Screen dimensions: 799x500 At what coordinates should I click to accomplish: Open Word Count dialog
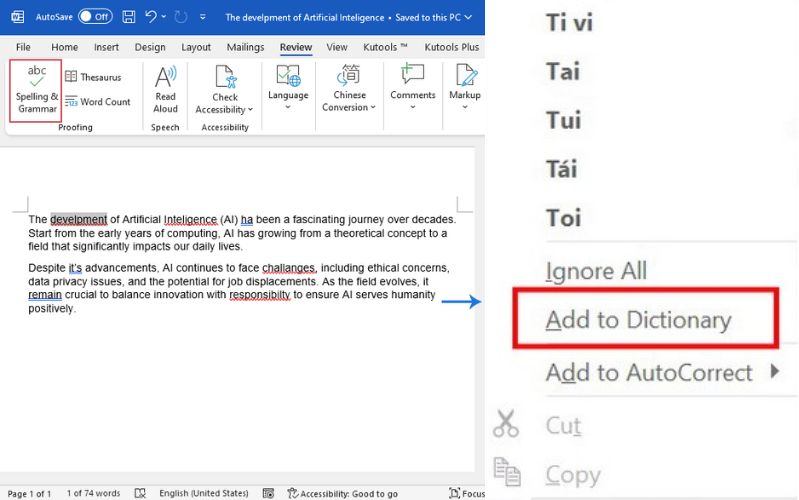point(98,101)
